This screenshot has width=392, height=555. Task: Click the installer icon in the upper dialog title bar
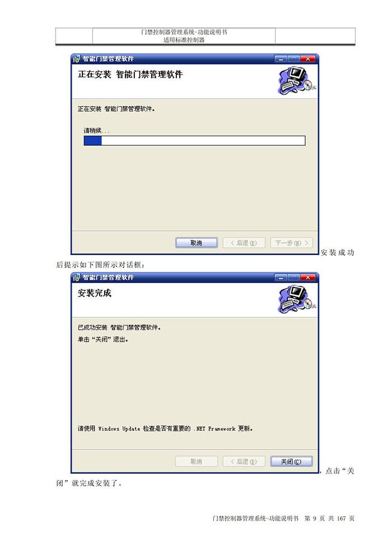77,59
